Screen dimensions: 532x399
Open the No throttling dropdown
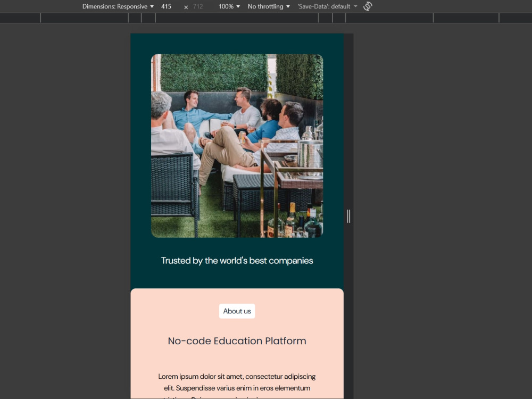coord(269,6)
